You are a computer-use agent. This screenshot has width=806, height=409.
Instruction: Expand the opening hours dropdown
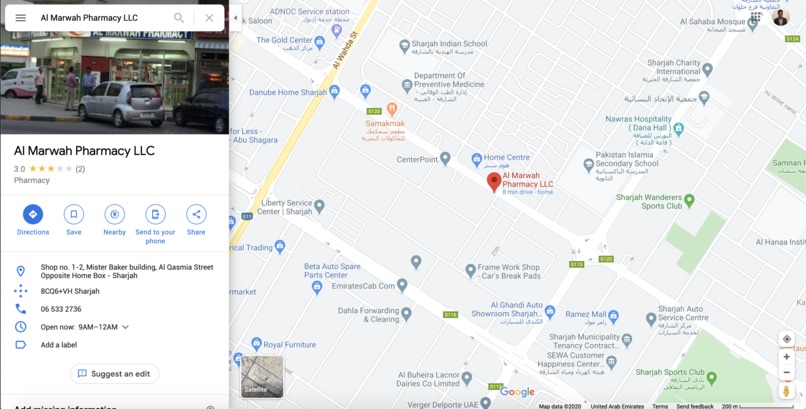125,327
